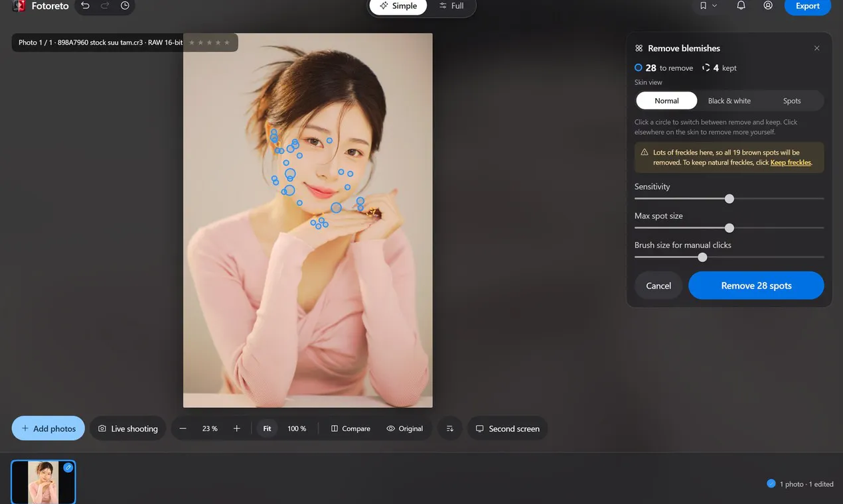Open notifications bell
This screenshot has width=843, height=504.
pos(741,5)
